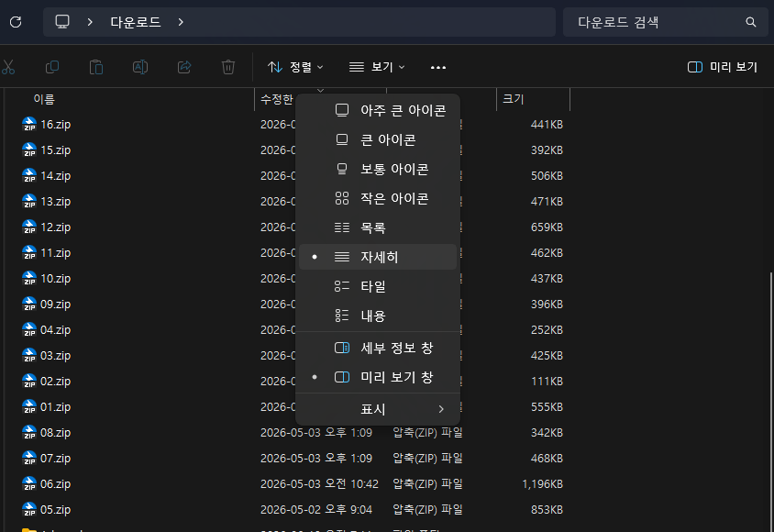Viewport: 774px width, 532px height.
Task: Click the Copy icon in toolbar
Action: pyautogui.click(x=52, y=67)
